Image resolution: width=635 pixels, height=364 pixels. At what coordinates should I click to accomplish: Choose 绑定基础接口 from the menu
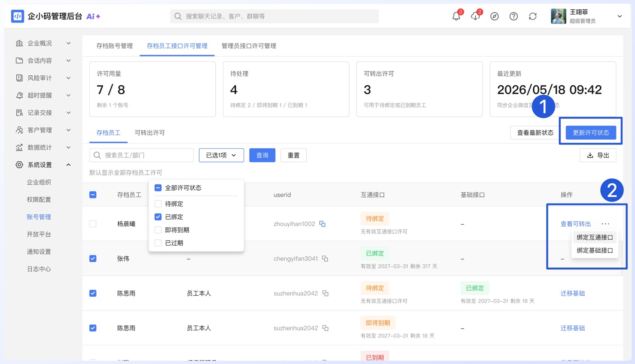(595, 250)
